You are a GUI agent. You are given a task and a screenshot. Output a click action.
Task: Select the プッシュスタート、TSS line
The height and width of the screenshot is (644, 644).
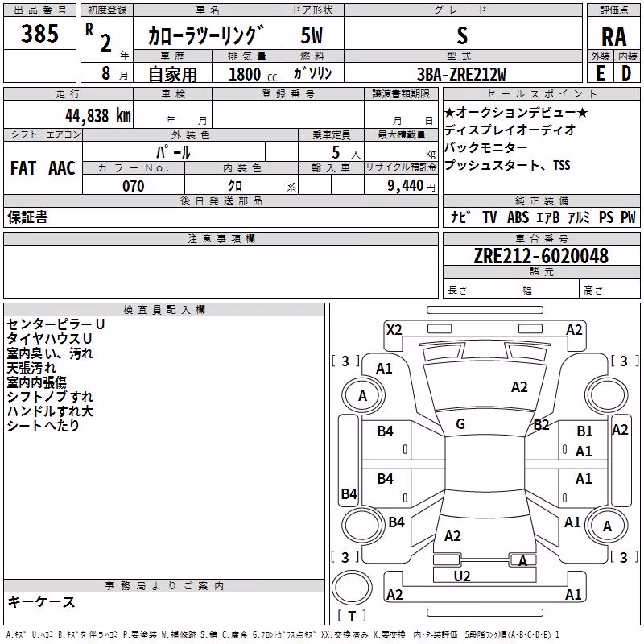[x=507, y=165]
